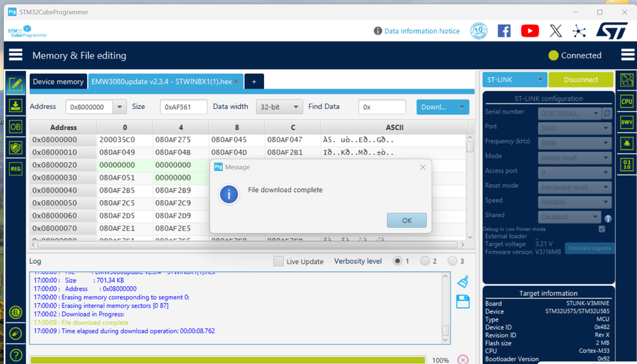
Task: Click the hamburger menu beside Memory & File editing
Action: pos(15,55)
